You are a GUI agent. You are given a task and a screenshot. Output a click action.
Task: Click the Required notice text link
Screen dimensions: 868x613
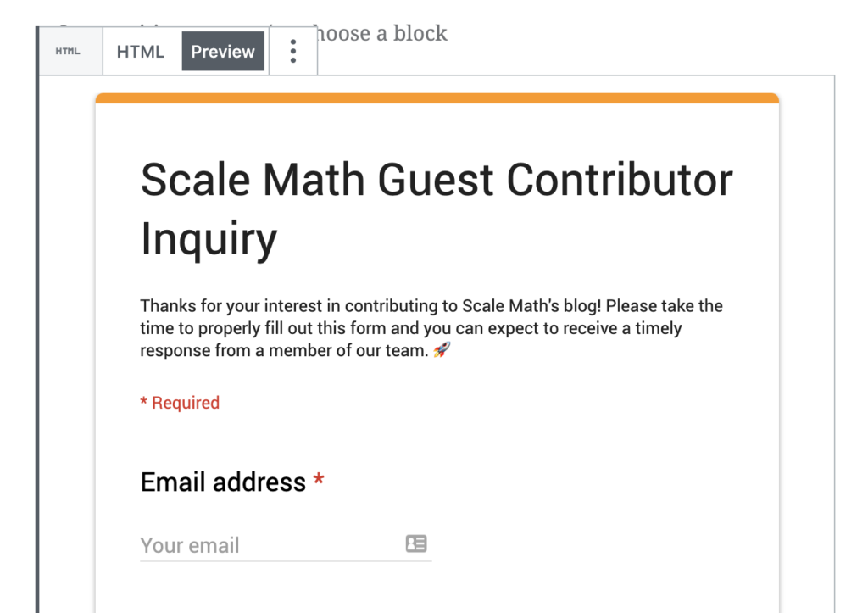[179, 402]
